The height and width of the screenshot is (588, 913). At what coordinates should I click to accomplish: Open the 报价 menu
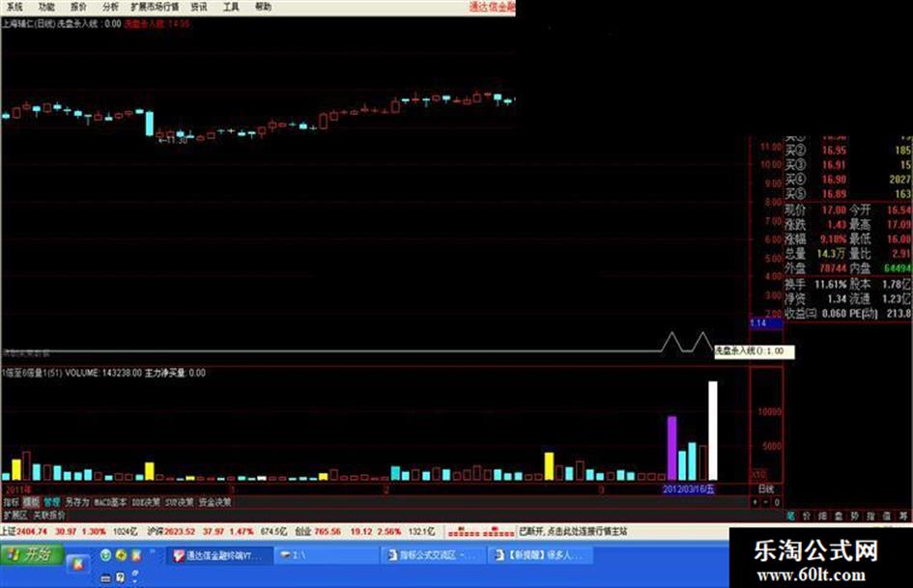pyautogui.click(x=78, y=7)
